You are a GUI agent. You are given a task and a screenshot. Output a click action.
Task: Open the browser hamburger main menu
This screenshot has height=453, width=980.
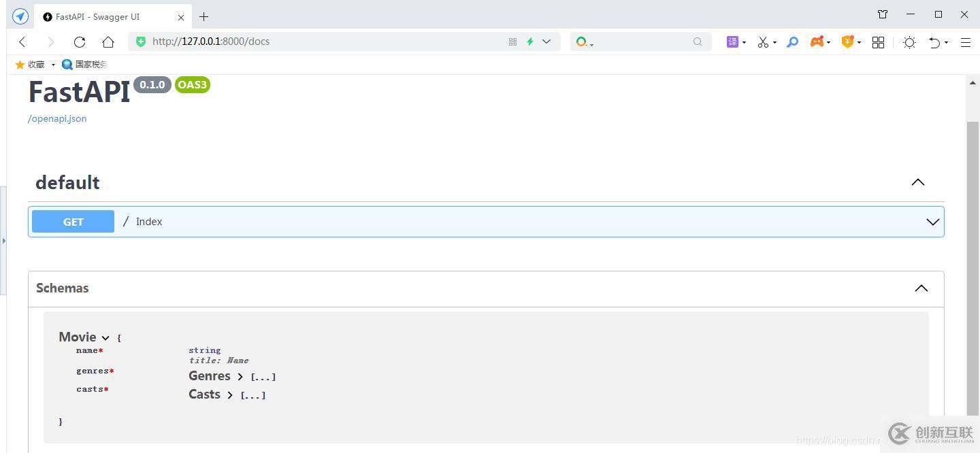tap(965, 42)
